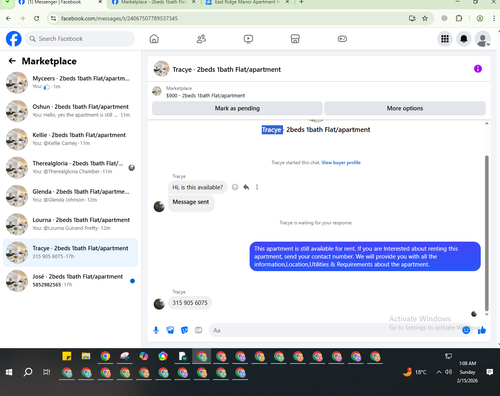Reload the page
Image resolution: width=500 pixels, height=396 pixels.
(x=37, y=18)
